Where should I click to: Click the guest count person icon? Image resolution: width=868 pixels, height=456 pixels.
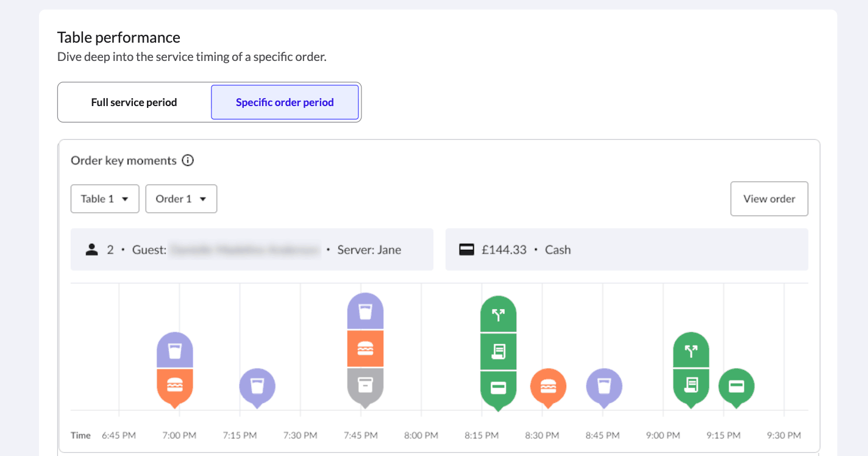(92, 249)
